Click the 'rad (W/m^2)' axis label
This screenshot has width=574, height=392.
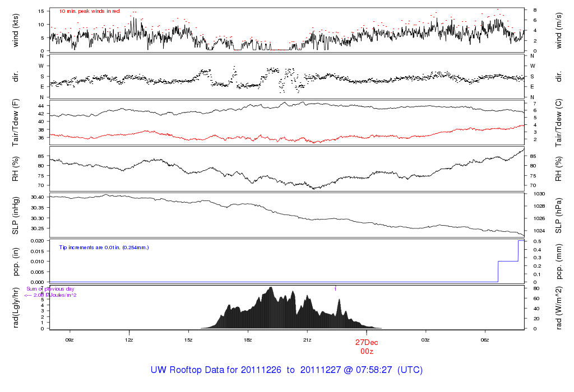click(559, 307)
